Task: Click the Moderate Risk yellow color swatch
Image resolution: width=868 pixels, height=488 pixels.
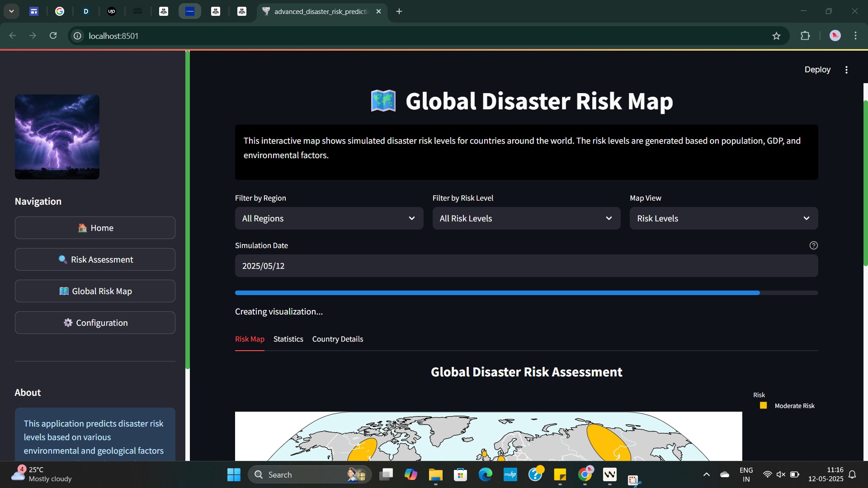Action: pos(763,406)
